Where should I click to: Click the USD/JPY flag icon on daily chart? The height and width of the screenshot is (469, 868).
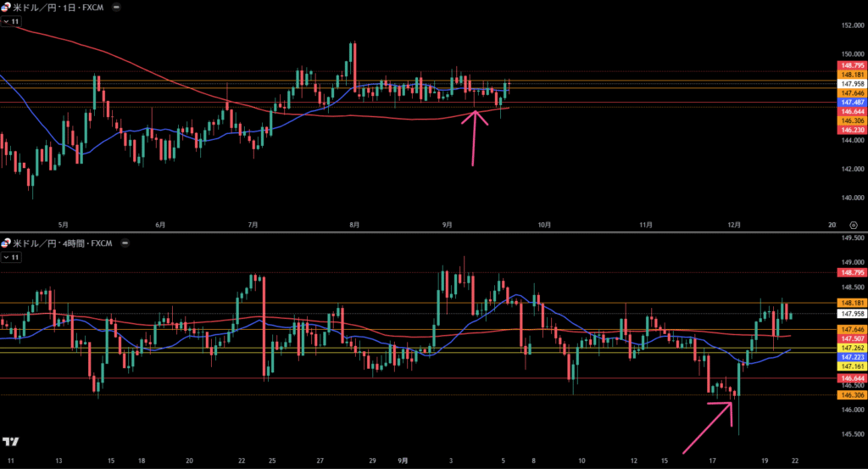pos(6,6)
